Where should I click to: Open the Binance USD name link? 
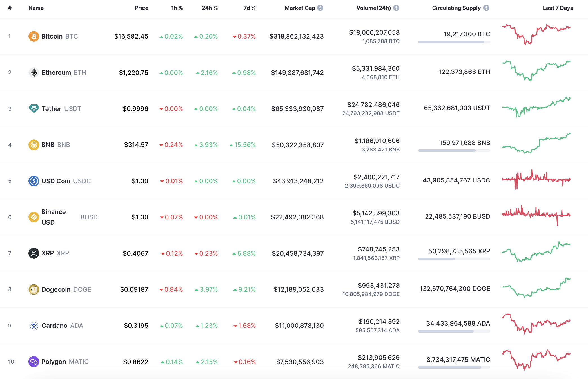pyautogui.click(x=54, y=217)
